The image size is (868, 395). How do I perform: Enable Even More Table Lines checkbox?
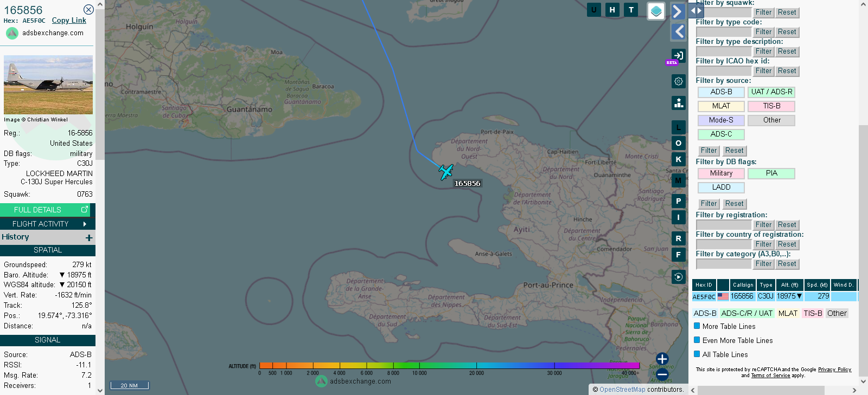[697, 340]
